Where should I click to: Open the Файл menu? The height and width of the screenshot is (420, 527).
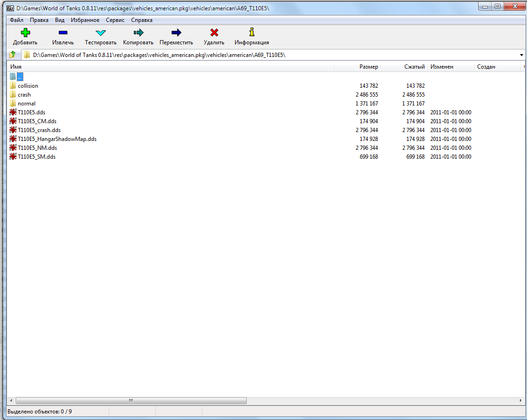(16, 20)
